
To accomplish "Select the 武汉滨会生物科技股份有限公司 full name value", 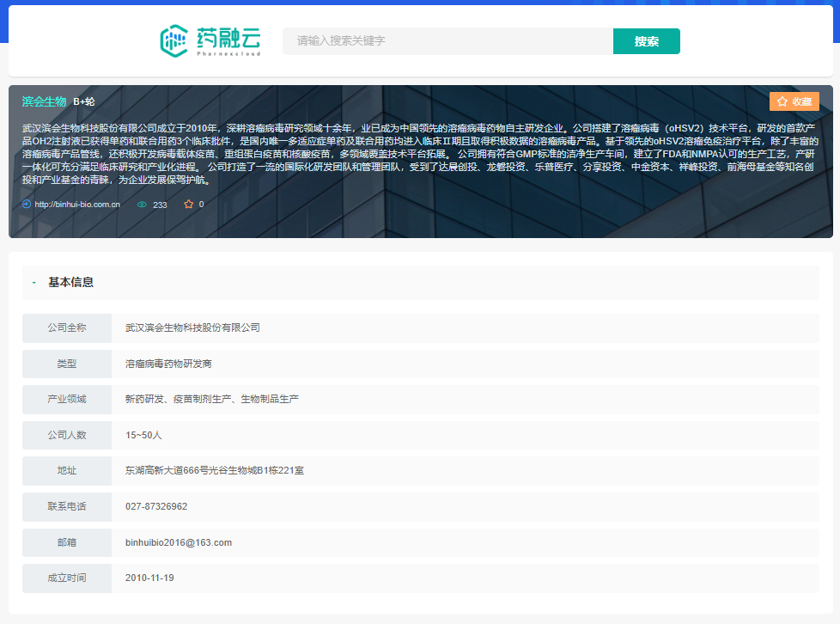I will click(192, 327).
